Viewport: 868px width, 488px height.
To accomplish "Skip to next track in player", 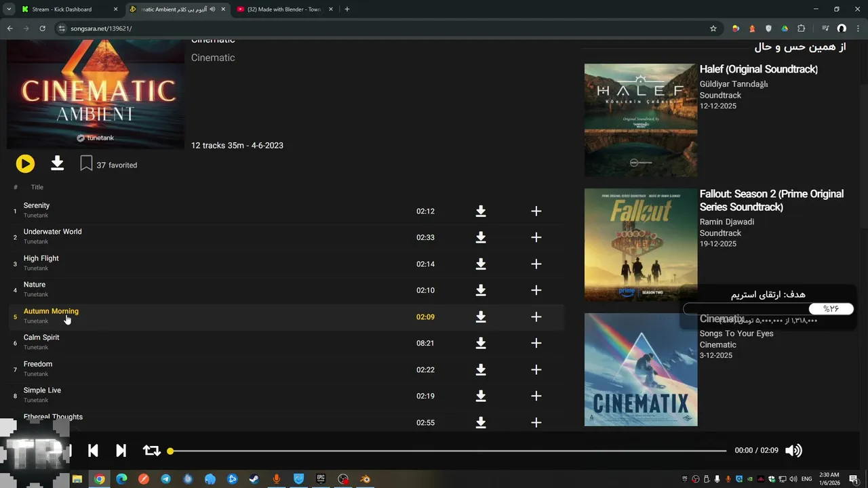I will [x=121, y=451].
